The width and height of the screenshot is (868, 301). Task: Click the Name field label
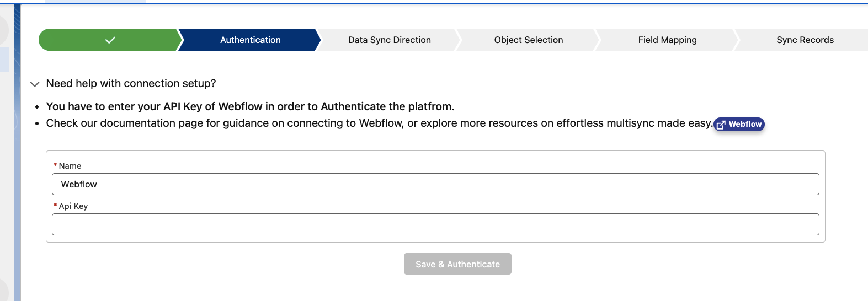(70, 166)
